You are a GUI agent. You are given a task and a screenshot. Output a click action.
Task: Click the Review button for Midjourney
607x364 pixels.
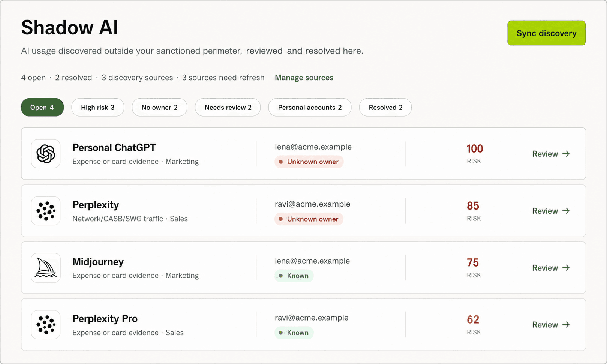[x=551, y=268]
